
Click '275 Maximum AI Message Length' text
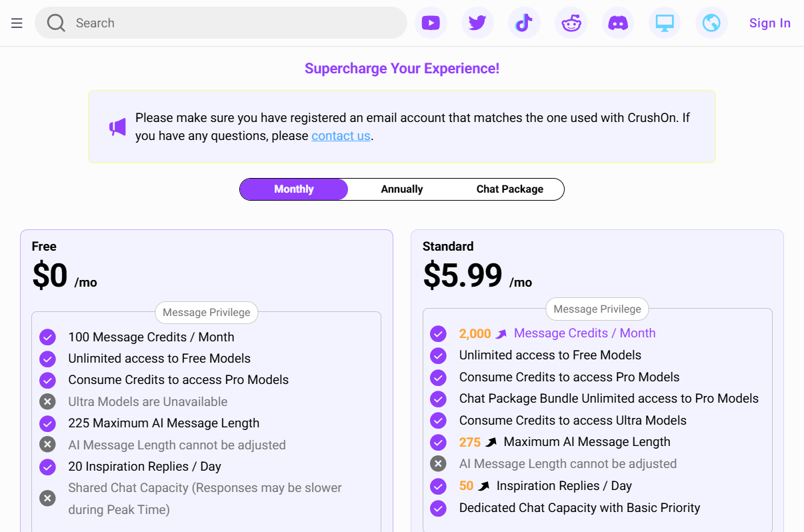point(565,442)
